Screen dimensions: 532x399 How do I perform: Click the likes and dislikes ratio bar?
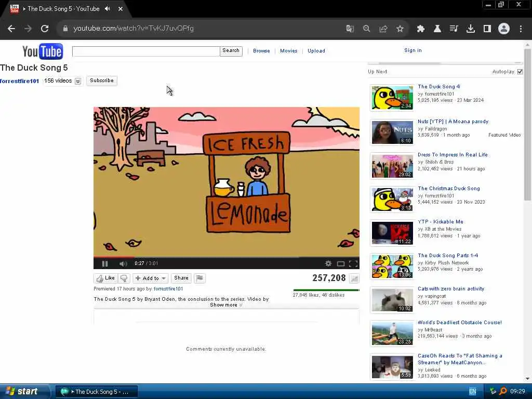tap(326, 290)
